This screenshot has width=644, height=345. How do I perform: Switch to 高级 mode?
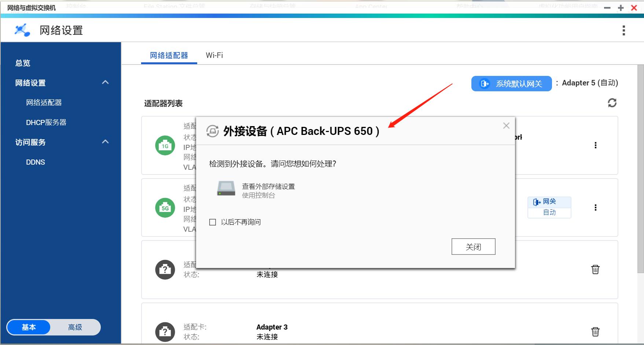[x=75, y=327]
